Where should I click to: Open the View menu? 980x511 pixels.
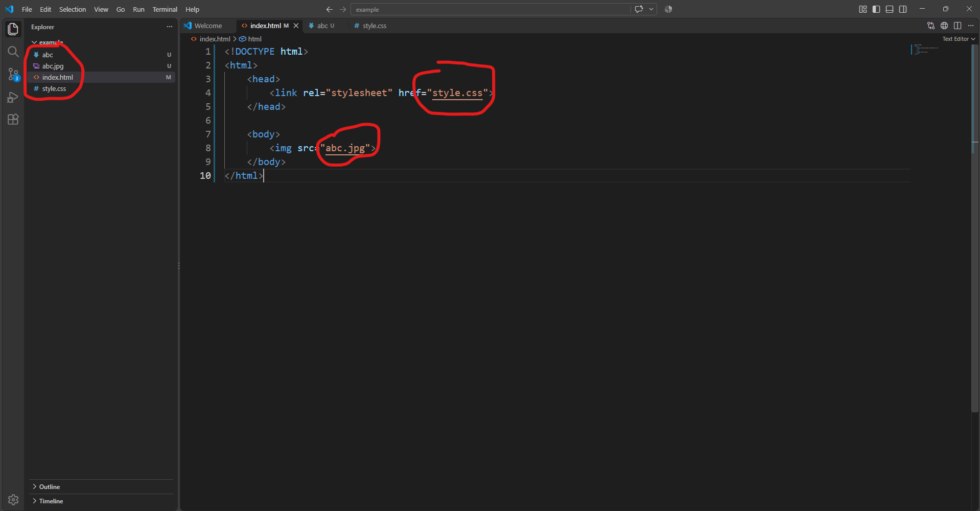tap(101, 9)
